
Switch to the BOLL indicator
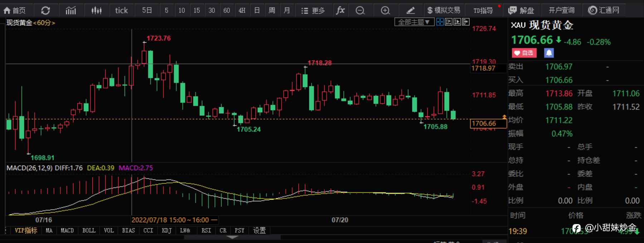[89, 230]
